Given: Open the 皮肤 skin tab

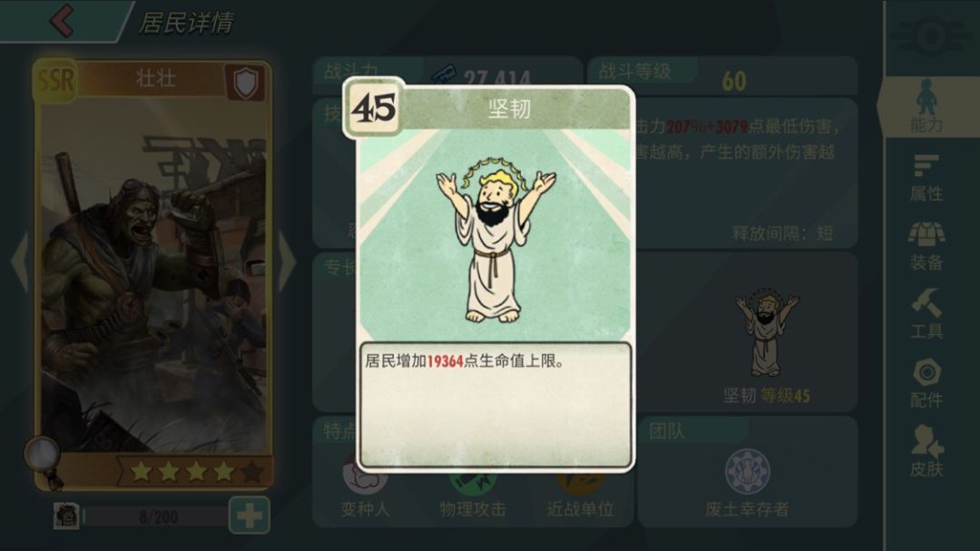Looking at the screenshot, I should coord(926,451).
